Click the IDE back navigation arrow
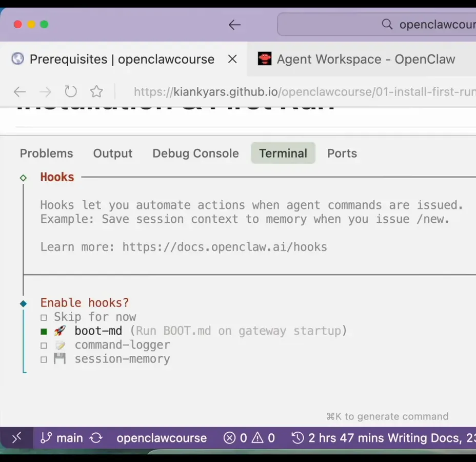Viewport: 476px width, 462px height. click(234, 25)
